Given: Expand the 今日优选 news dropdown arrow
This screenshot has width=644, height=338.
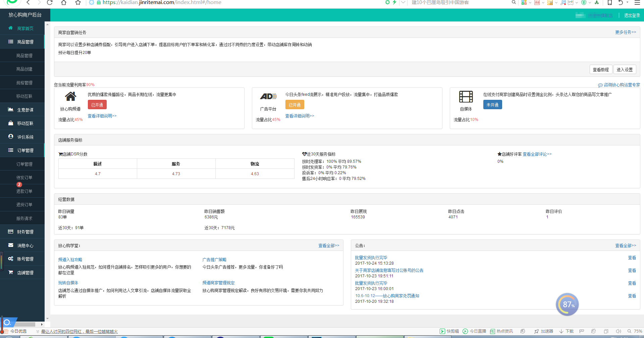Looking at the screenshot, I should click(x=38, y=332).
